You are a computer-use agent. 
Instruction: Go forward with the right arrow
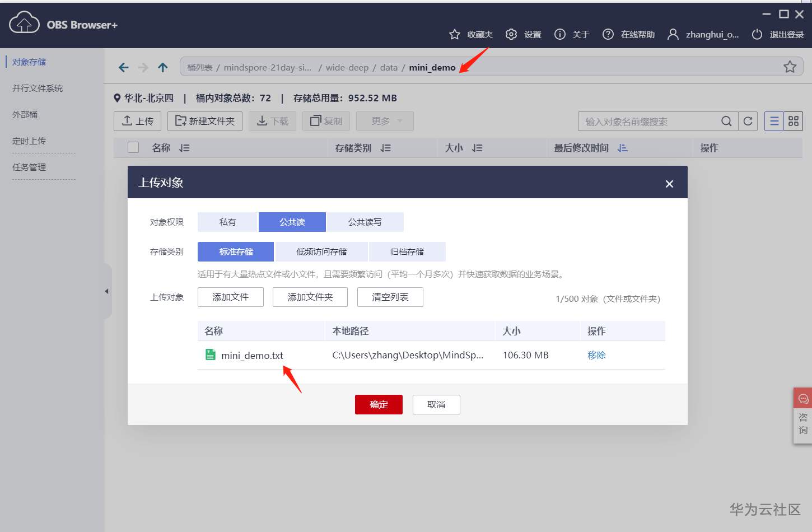tap(143, 67)
